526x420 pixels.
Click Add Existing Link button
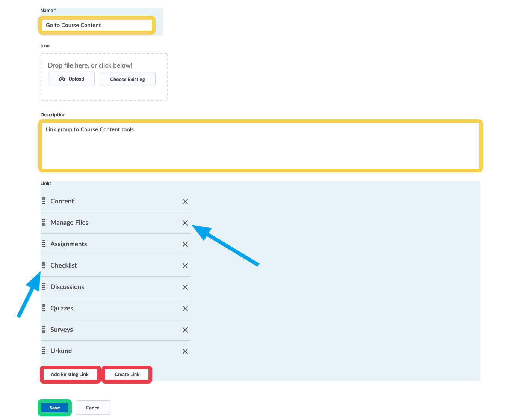pyautogui.click(x=70, y=374)
